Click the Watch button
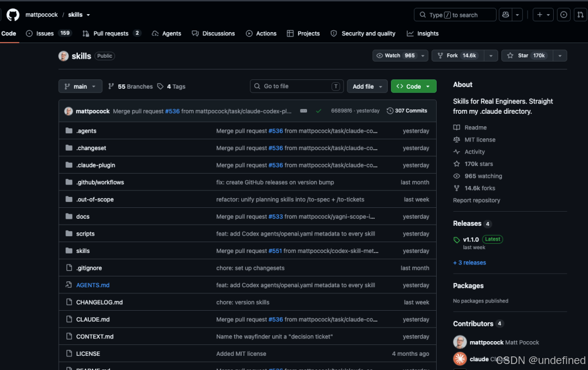 tap(395, 55)
